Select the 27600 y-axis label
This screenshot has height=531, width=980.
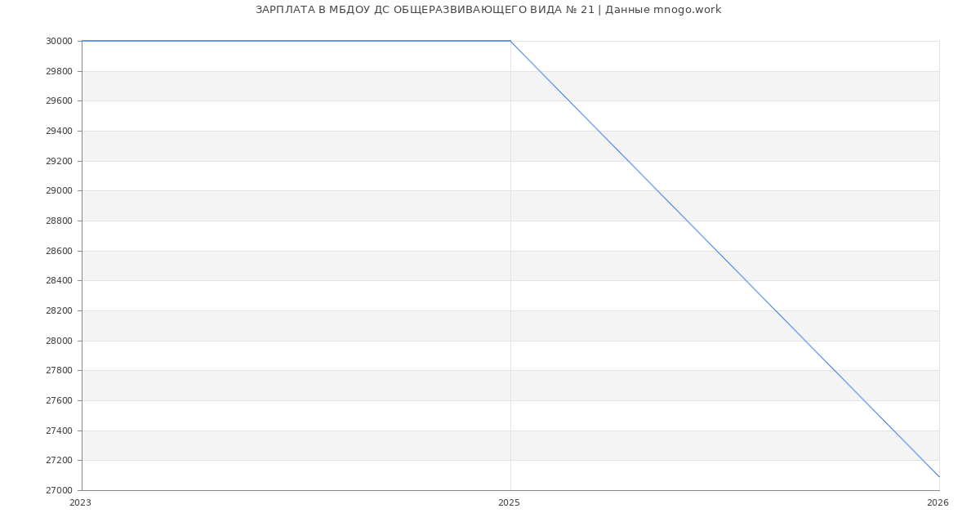click(60, 401)
